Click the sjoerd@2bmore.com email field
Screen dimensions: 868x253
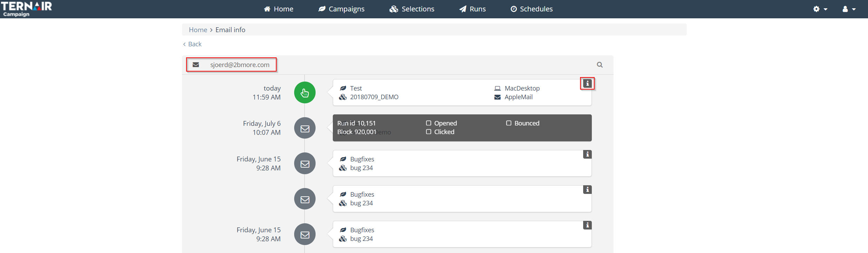tap(240, 65)
